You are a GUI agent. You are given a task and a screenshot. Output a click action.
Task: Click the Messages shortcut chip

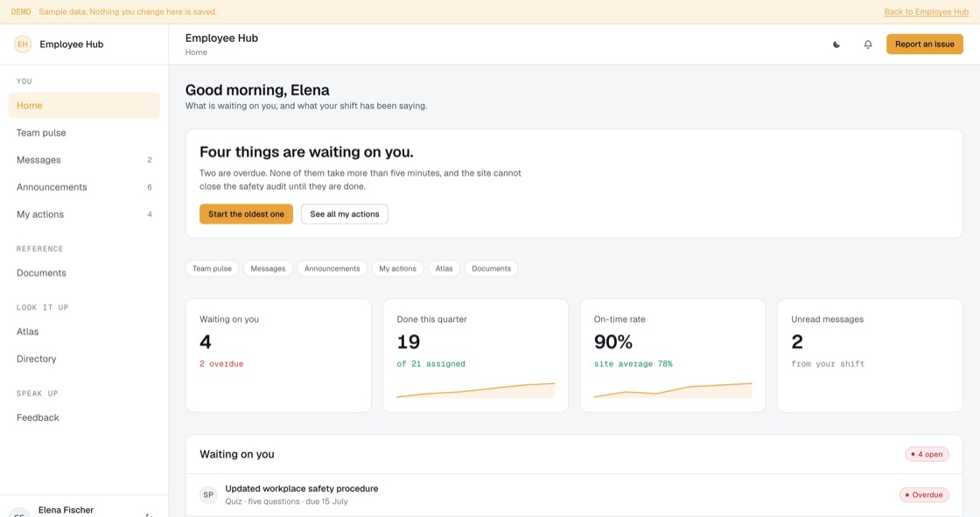[x=268, y=269]
